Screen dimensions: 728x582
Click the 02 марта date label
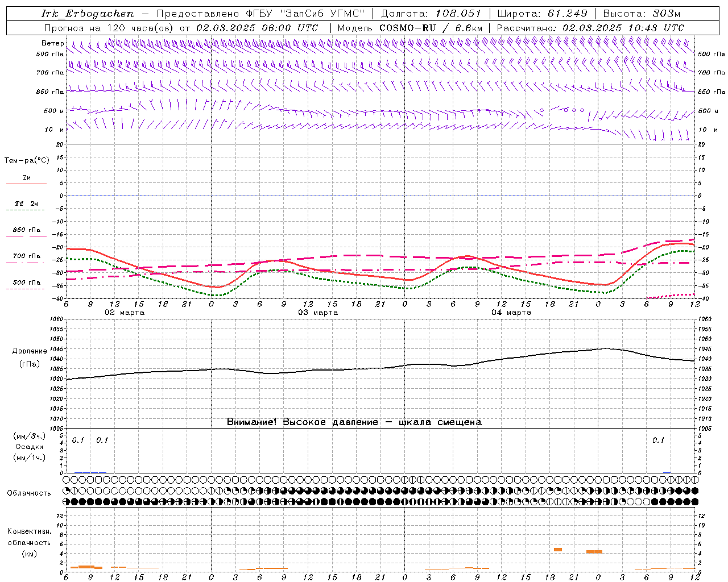(x=125, y=313)
